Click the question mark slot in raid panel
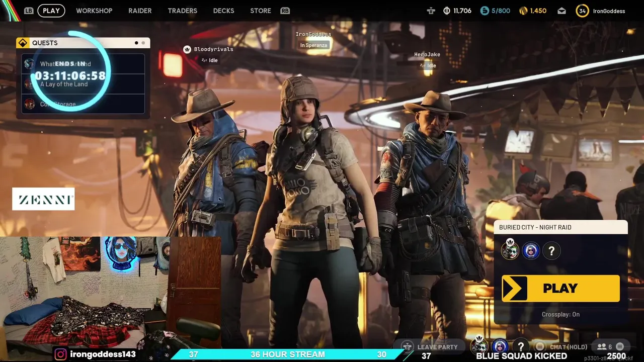The height and width of the screenshot is (362, 644). 551,250
